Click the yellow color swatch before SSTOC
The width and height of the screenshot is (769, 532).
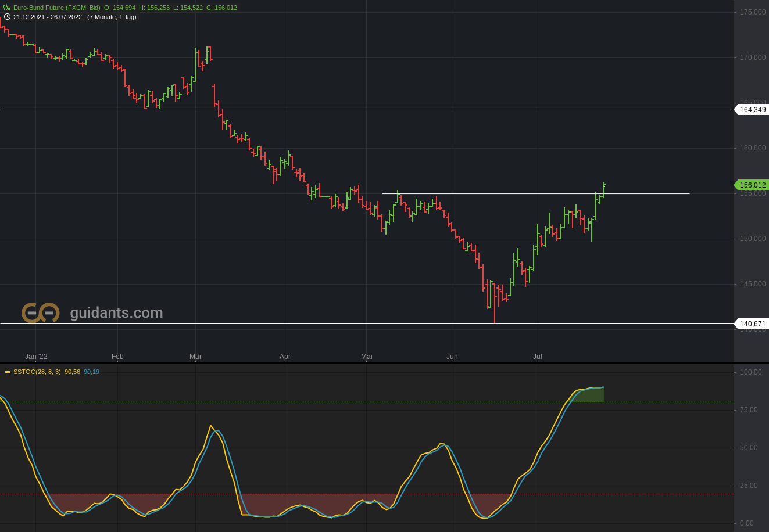(8, 372)
